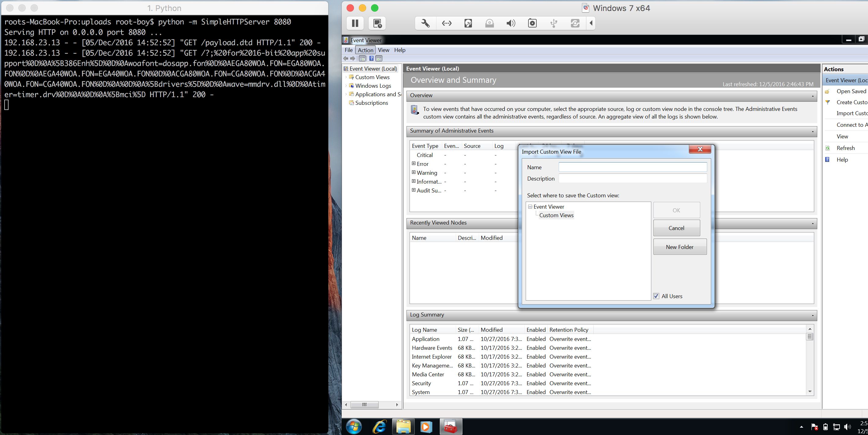Image resolution: width=868 pixels, height=435 pixels.
Task: Select Windows Logs in console tree
Action: pos(373,86)
